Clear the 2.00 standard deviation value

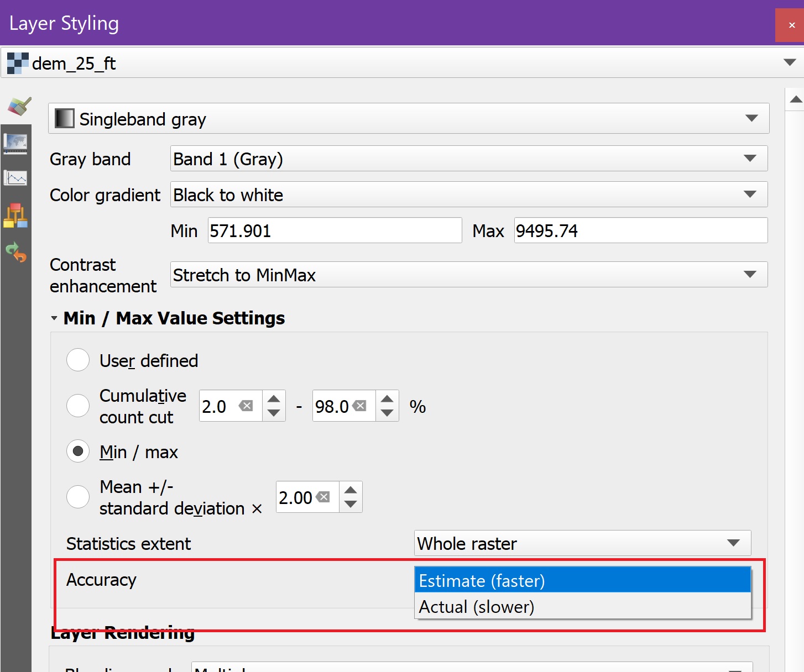323,497
